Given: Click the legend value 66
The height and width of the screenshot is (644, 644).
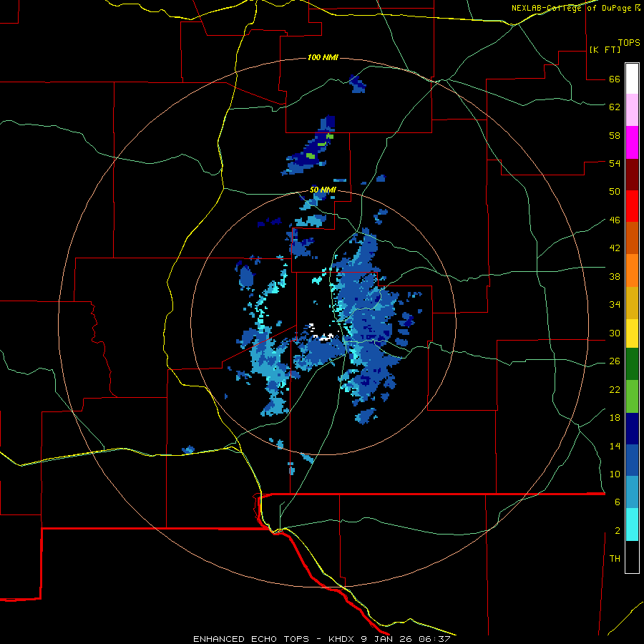Looking at the screenshot, I should tap(615, 79).
